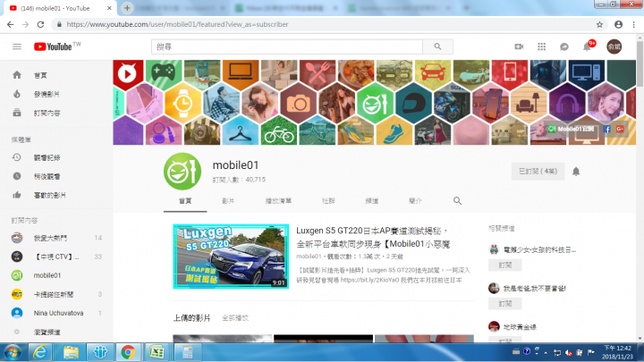Open the YouTube hamburger guide menu
This screenshot has width=644, height=362.
tap(17, 46)
